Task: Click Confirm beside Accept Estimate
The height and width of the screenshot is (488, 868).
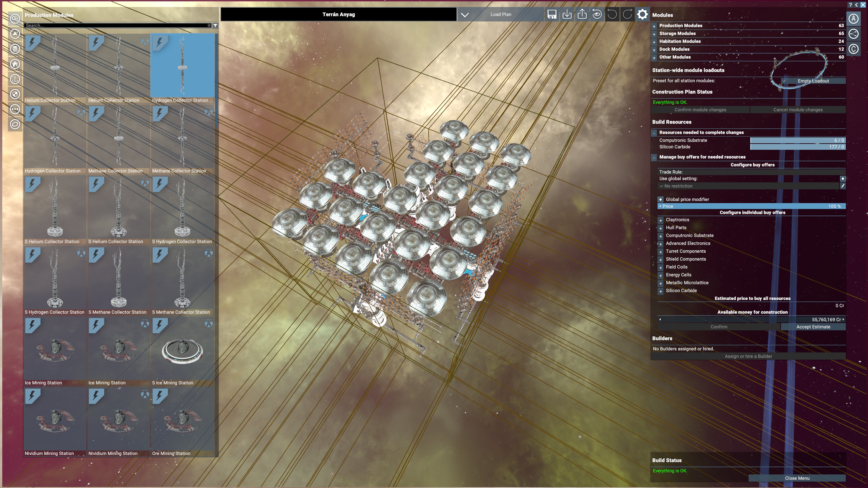Action: point(719,327)
